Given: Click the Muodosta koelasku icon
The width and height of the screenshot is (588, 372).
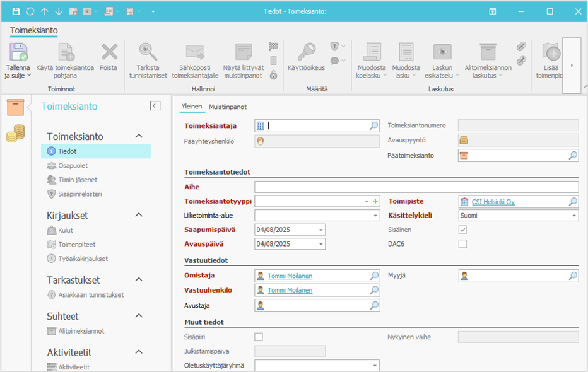Looking at the screenshot, I should (372, 52).
